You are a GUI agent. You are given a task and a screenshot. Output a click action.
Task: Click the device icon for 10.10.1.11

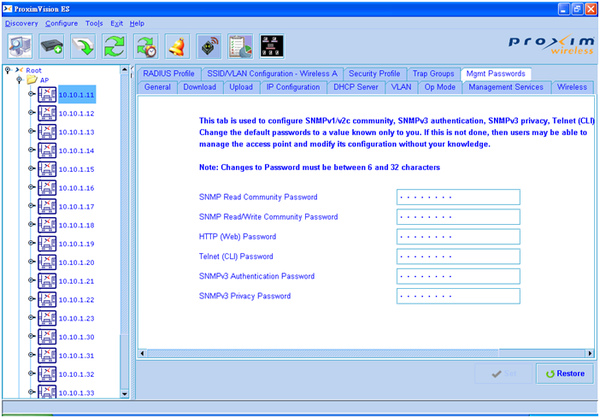47,95
